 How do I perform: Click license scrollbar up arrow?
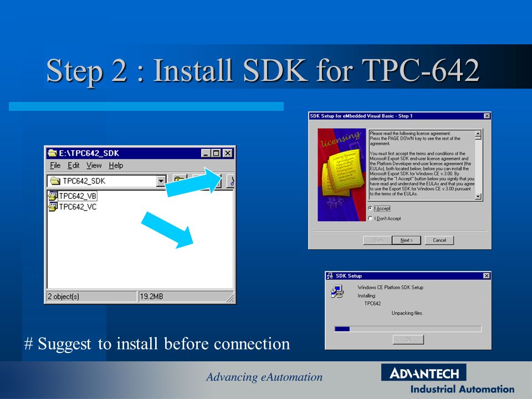tap(478, 134)
